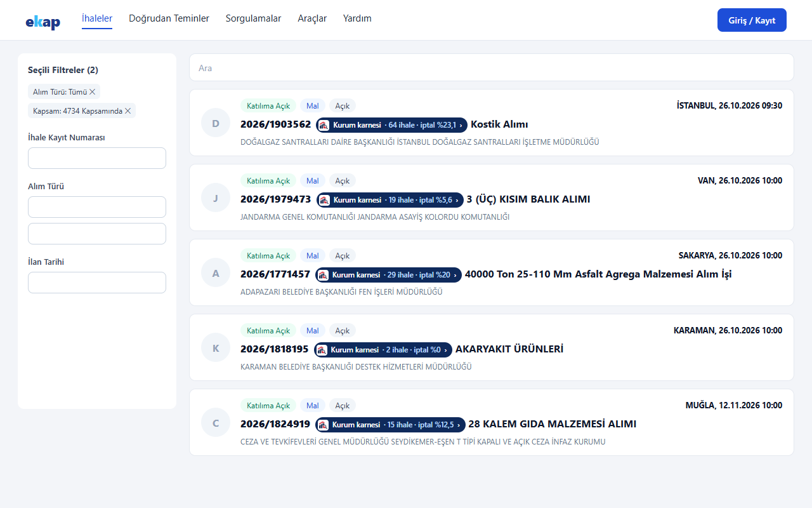Click 'Katılıma Açık' tag on Kostik Alımı card
The image size is (812, 508).
(x=268, y=106)
